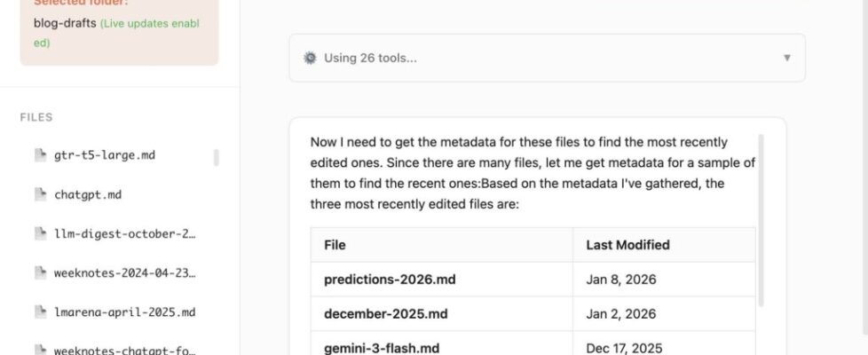
Task: Click the files list scrollbar
Action: click(x=217, y=158)
